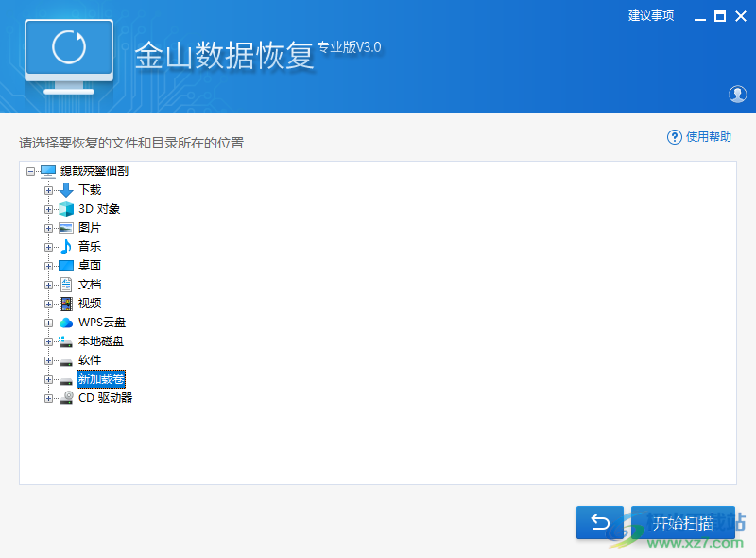Screen dimensions: 756x558
Task: Select the highlighted 新加载卷 item
Action: pos(101,379)
